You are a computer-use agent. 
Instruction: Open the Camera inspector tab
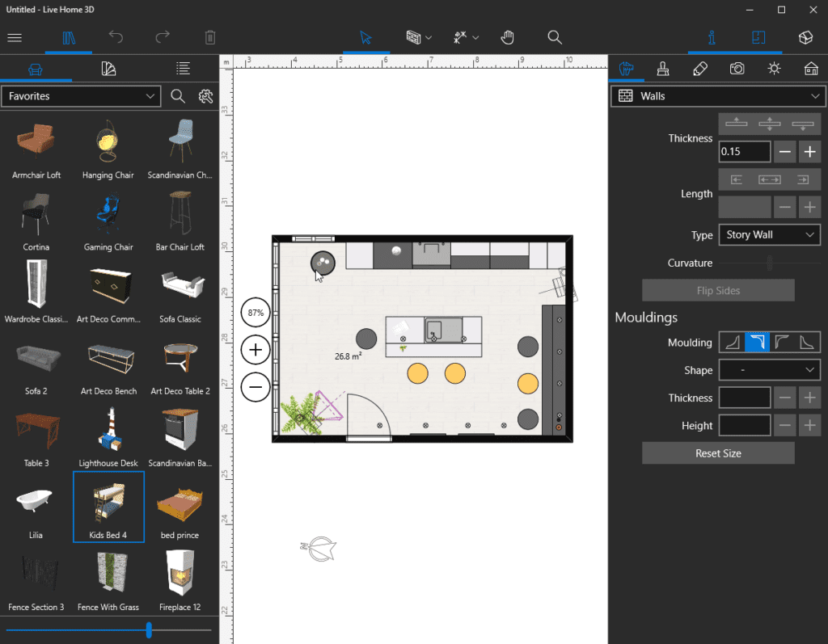[x=737, y=69]
